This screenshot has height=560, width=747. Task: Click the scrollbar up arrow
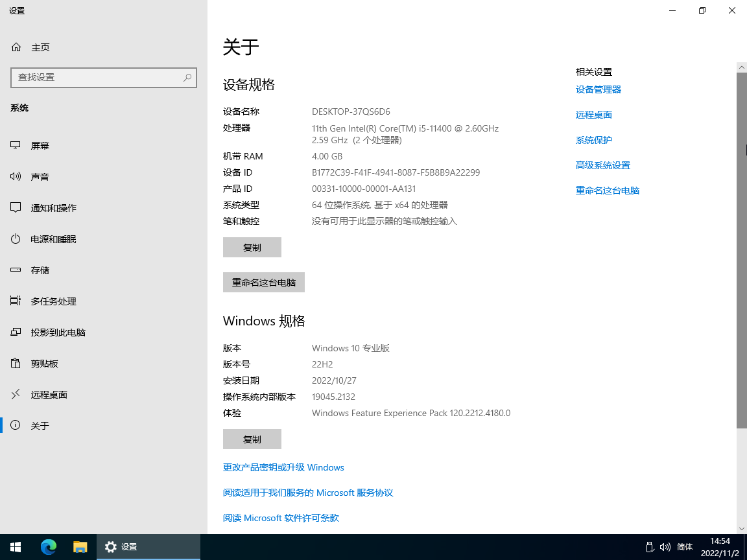[741, 67]
